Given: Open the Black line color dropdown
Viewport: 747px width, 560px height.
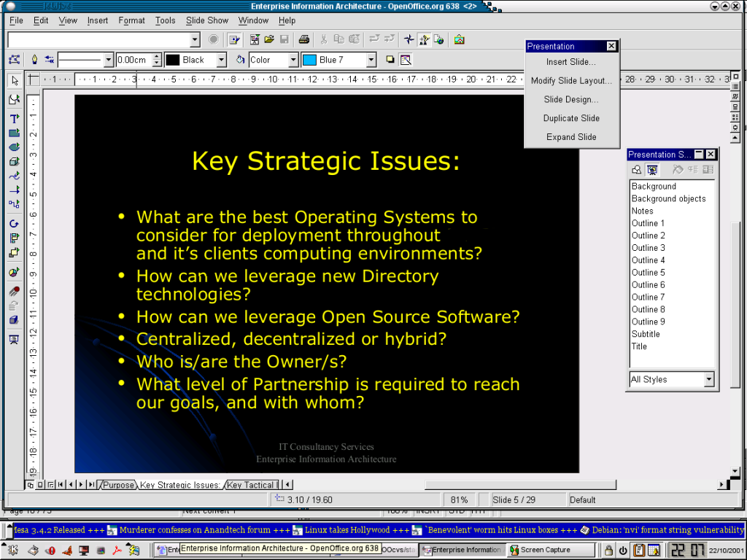Looking at the screenshot, I should coord(221,60).
